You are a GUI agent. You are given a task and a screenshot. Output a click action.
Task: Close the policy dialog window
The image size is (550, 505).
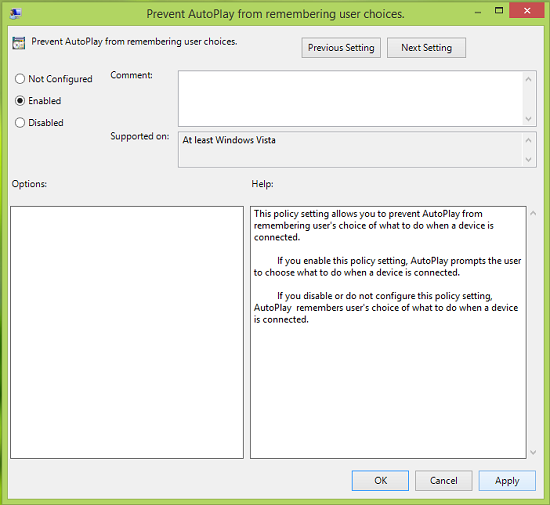(526, 11)
